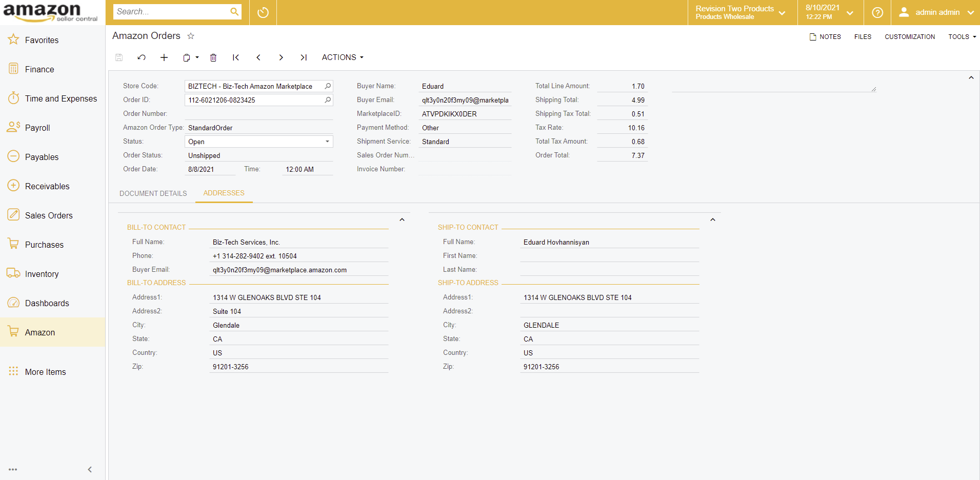The width and height of the screenshot is (980, 480).
Task: Delete record using trash icon
Action: 213,57
